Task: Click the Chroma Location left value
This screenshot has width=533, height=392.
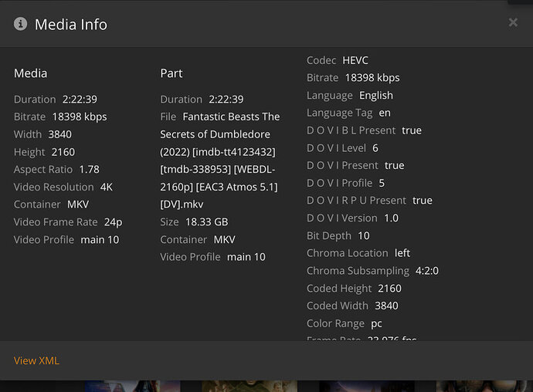Action: coord(402,253)
